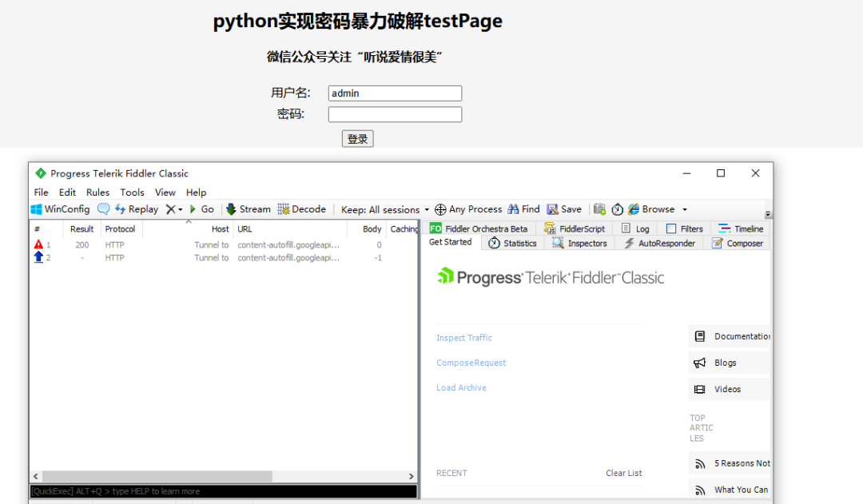Switch to the Composer tab

pos(738,243)
